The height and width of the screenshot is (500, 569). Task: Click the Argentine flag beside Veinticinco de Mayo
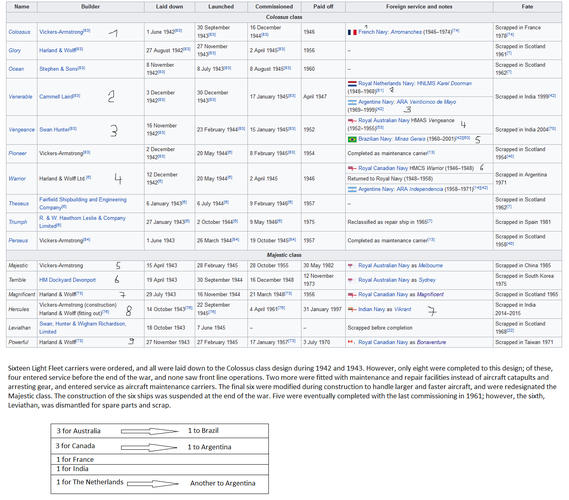352,102
